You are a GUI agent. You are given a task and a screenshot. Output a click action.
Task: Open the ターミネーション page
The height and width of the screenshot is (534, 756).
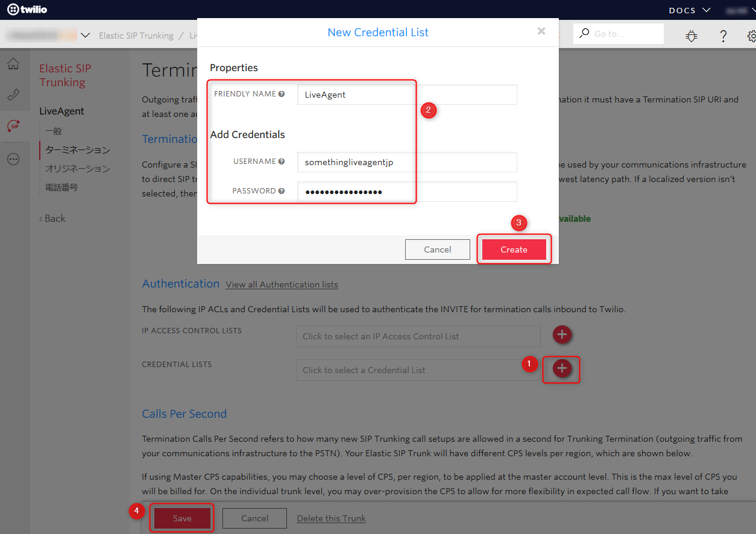coord(78,149)
